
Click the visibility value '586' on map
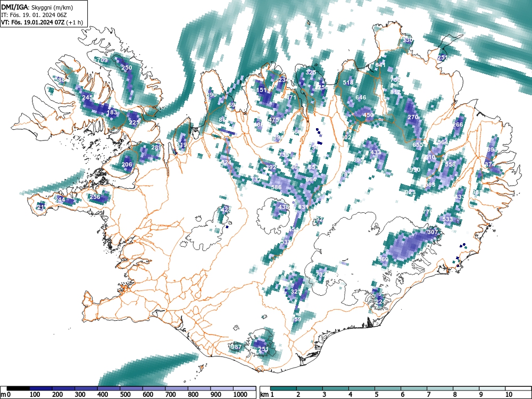pyautogui.click(x=276, y=187)
